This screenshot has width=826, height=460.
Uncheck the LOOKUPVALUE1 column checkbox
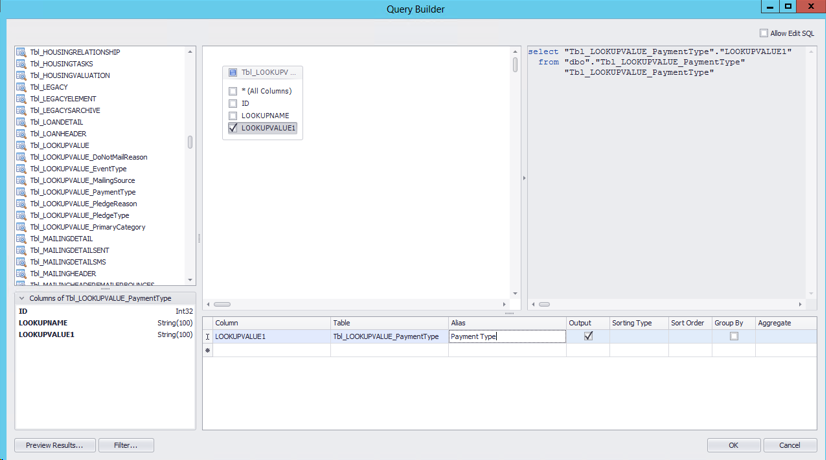tap(233, 128)
